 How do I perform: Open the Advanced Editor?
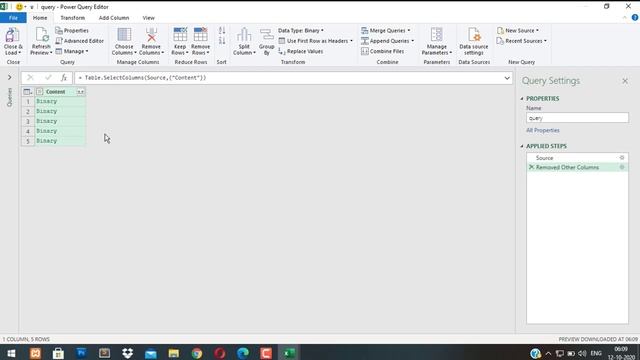point(80,41)
